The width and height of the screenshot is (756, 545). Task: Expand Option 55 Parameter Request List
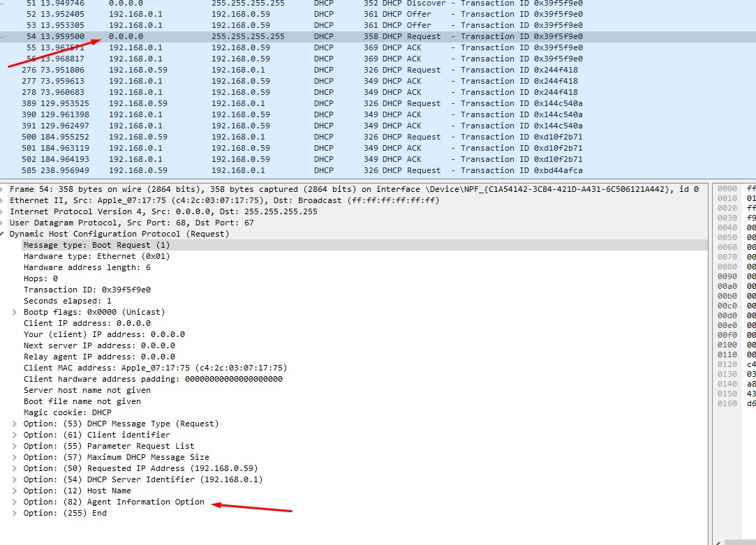coord(15,446)
